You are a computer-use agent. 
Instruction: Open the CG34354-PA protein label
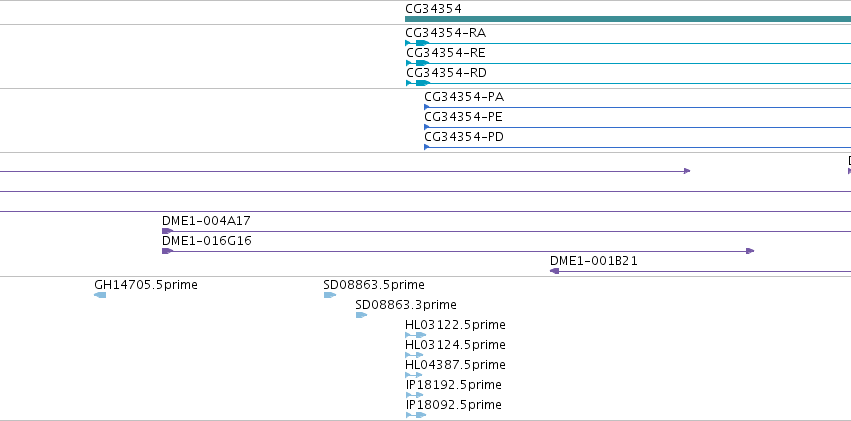click(464, 97)
